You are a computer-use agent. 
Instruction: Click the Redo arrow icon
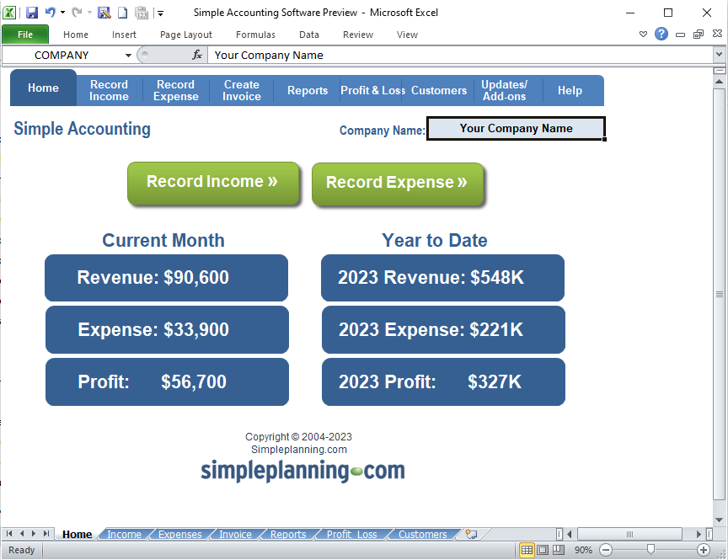(77, 13)
